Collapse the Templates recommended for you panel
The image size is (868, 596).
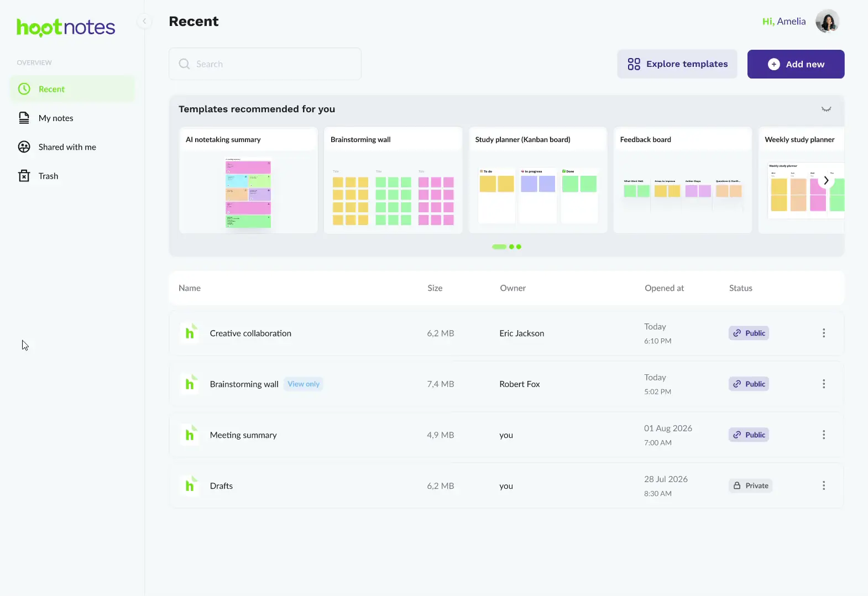coord(826,109)
